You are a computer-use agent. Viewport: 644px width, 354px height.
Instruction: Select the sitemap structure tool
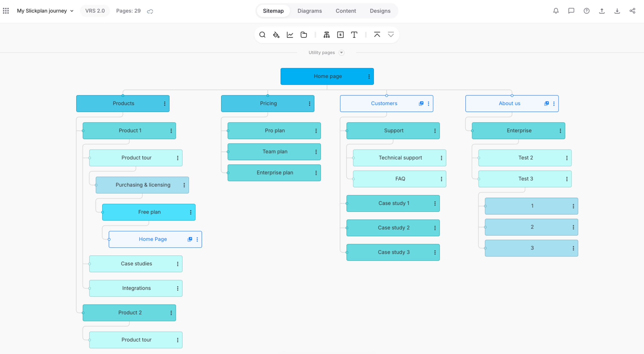[x=327, y=35]
